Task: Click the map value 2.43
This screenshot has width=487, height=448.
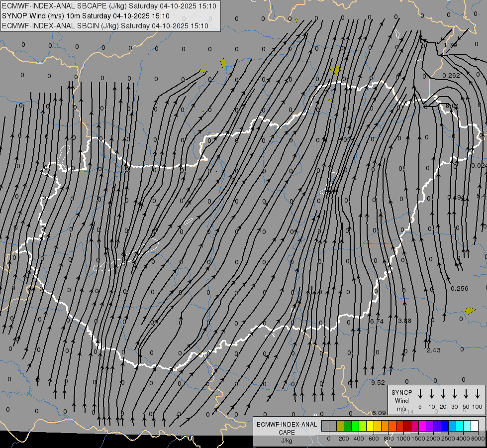Action: click(x=434, y=350)
